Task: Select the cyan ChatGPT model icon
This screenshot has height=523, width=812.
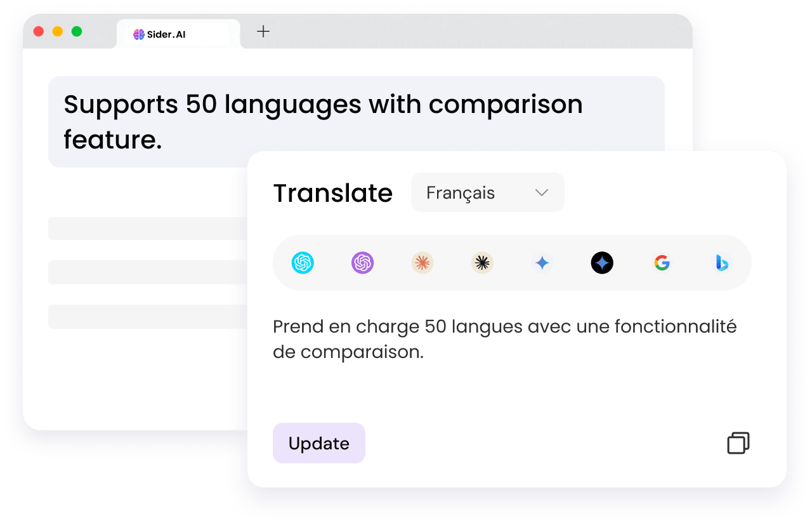Action: (x=303, y=263)
